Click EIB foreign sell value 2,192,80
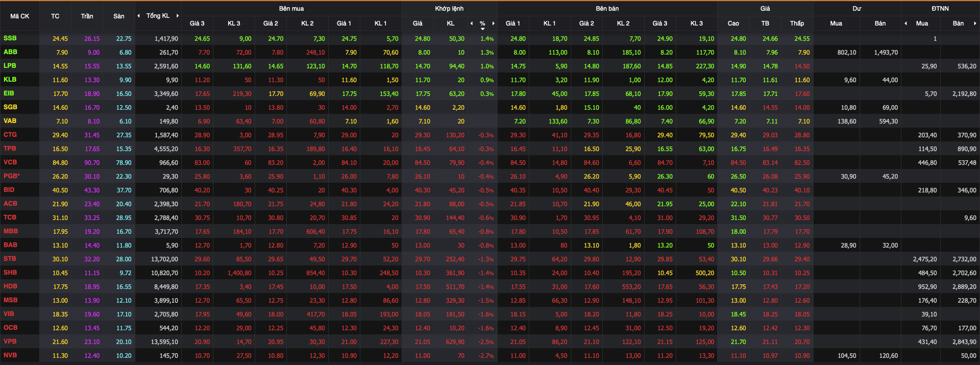Image resolution: width=980 pixels, height=365 pixels. 964,94
